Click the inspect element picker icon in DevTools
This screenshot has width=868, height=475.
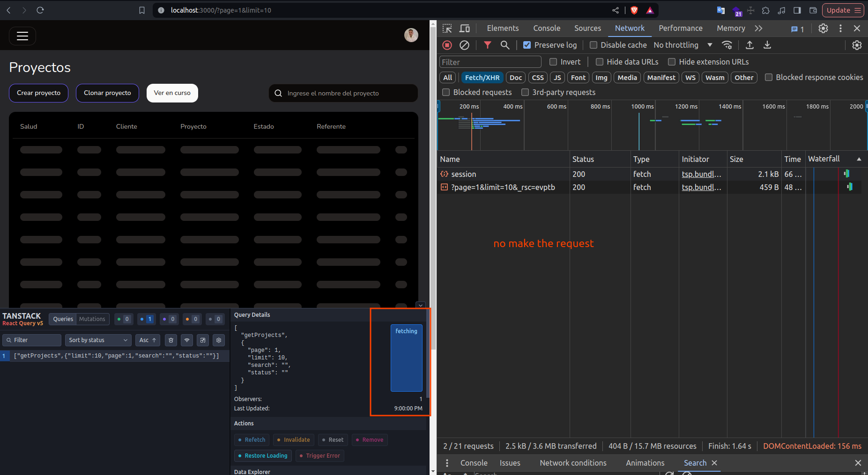coord(447,29)
